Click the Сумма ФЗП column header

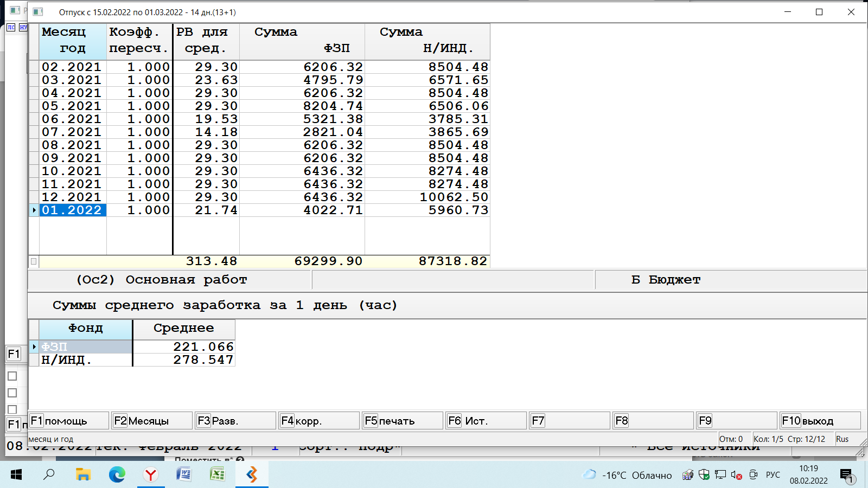pyautogui.click(x=302, y=41)
